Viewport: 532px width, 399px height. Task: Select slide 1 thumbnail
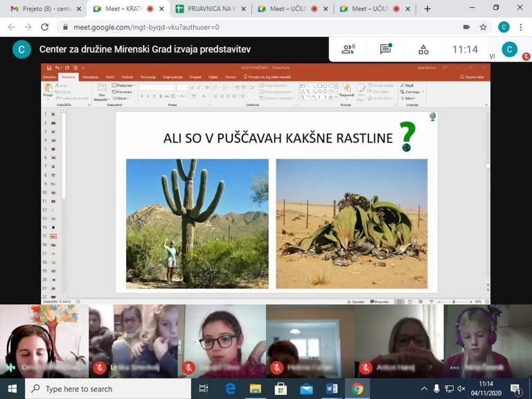point(53,114)
